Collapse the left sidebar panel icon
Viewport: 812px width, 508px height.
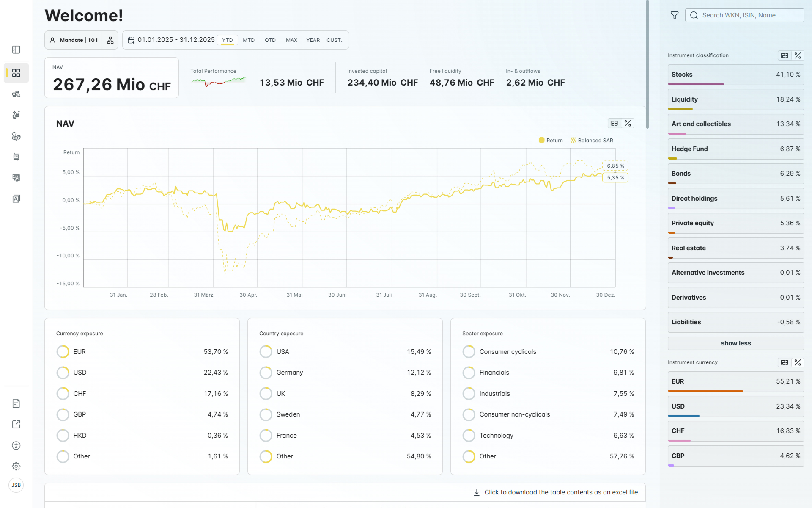click(x=16, y=50)
